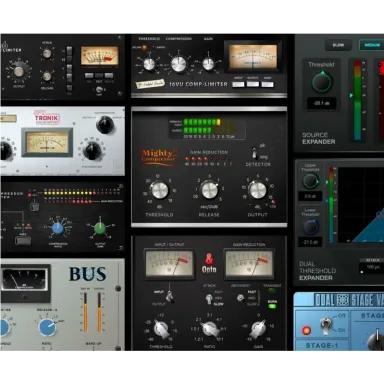Screen dimensions: 384x384
Task: Click the 0.9 dB upper threshold value
Action: pyautogui.click(x=310, y=196)
